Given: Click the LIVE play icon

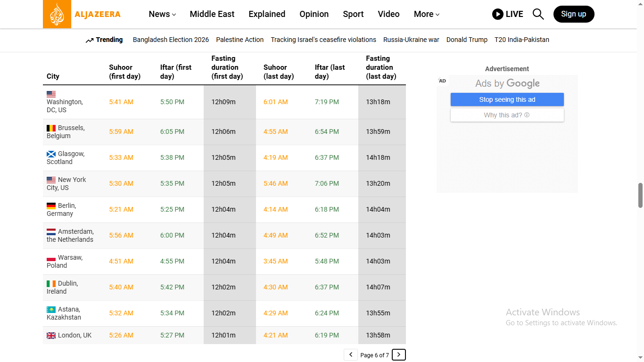Looking at the screenshot, I should pyautogui.click(x=497, y=14).
